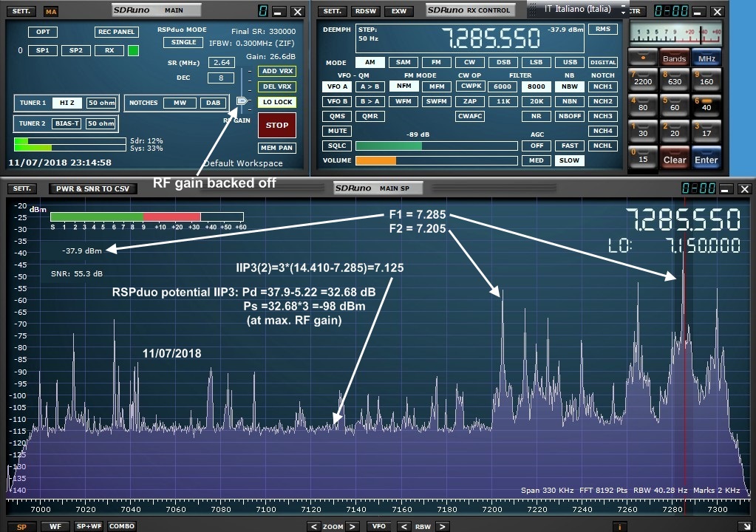This screenshot has height=532, width=756.
Task: Click the RX frequency display 7.285.550
Action: pyautogui.click(x=491, y=38)
